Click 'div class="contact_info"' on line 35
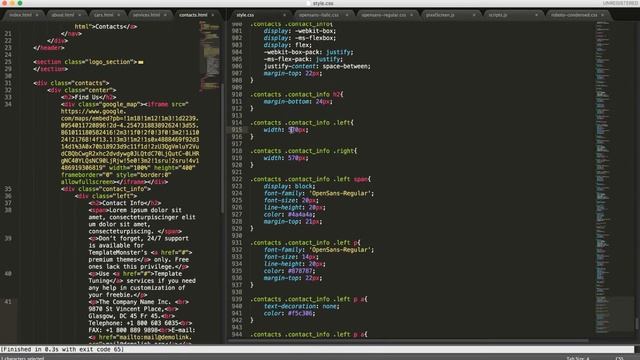The height and width of the screenshot is (360, 640). pyautogui.click(x=106, y=189)
